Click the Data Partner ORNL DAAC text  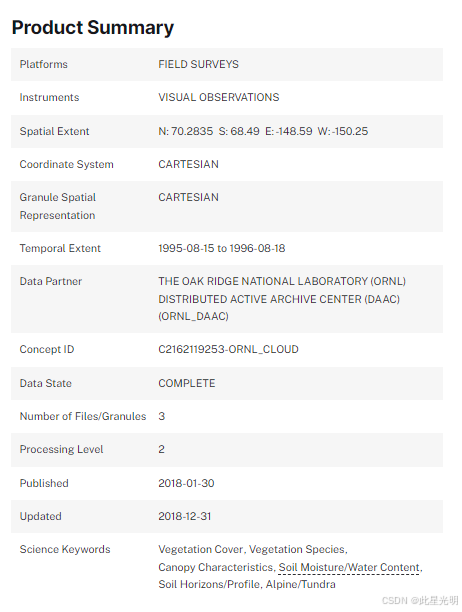coord(282,299)
